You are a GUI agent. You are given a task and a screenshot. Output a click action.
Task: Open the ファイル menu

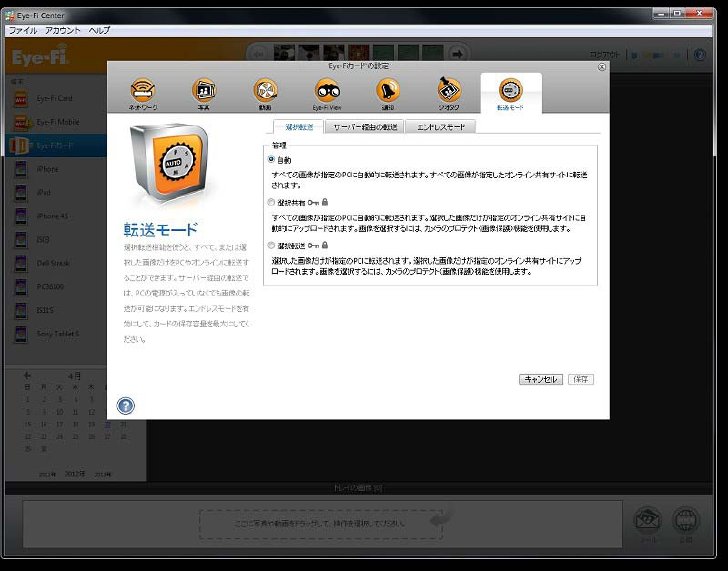tap(23, 31)
